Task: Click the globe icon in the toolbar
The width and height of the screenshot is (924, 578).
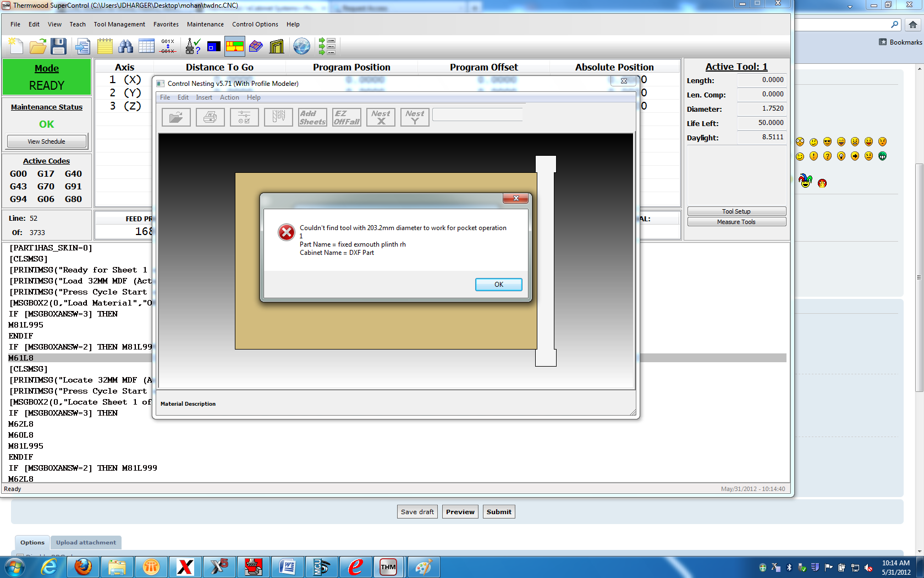Action: point(301,46)
